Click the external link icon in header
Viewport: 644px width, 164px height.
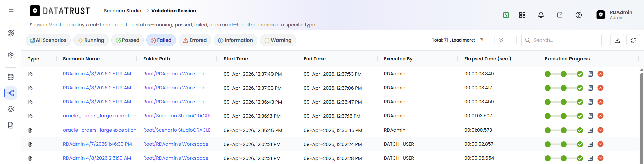(x=560, y=15)
